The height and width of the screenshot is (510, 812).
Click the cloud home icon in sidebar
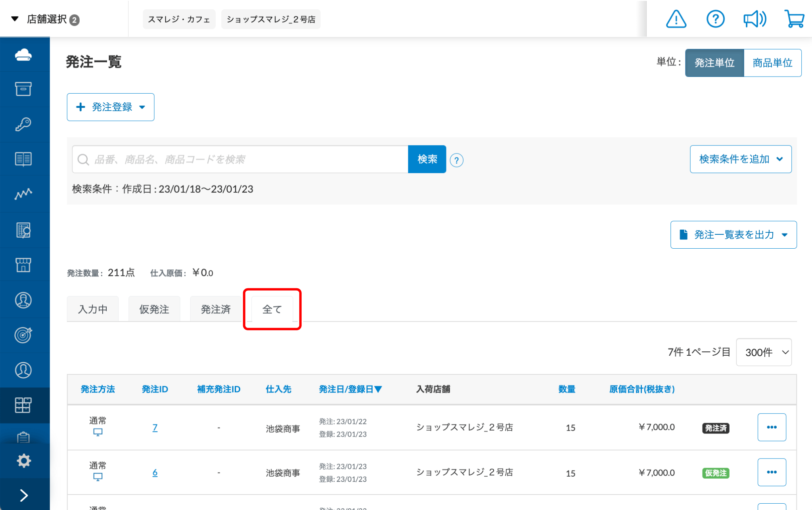point(23,55)
